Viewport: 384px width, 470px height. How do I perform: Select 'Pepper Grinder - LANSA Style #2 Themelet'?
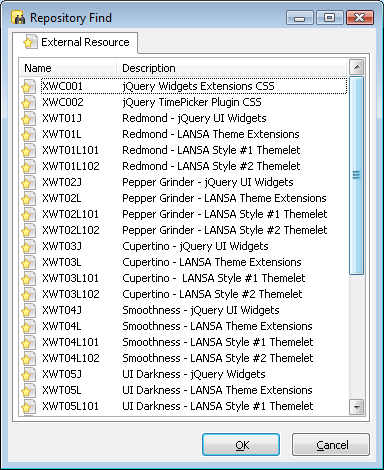point(225,230)
